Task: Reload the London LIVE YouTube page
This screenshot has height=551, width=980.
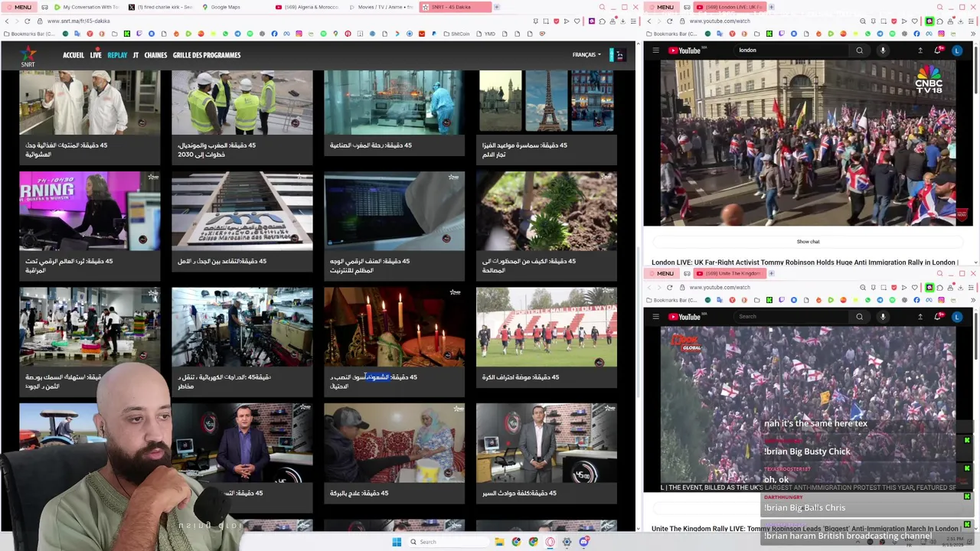Action: (670, 21)
